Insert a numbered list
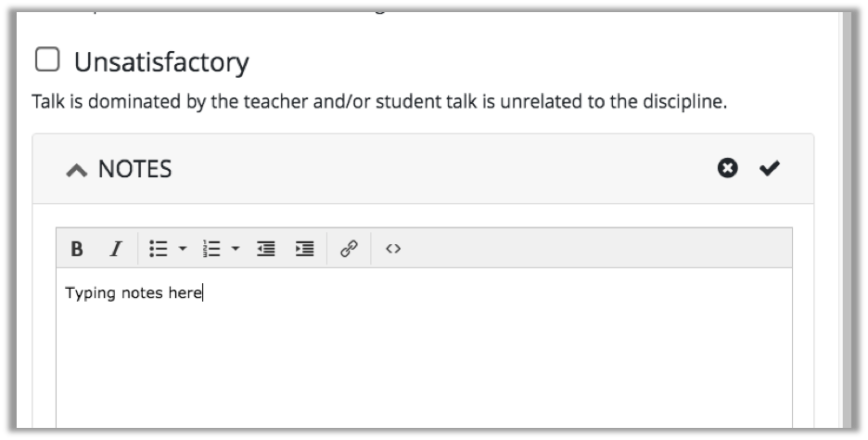The image size is (868, 440). (x=211, y=249)
